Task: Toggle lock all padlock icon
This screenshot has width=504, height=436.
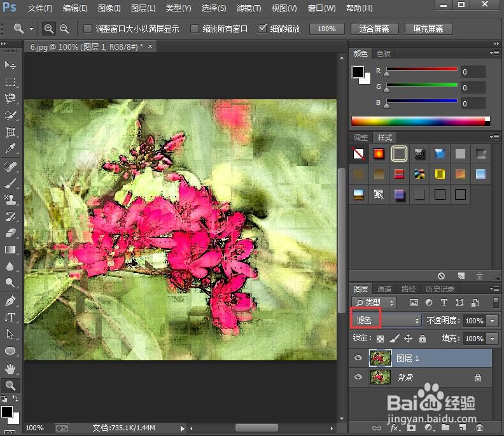Action: point(423,339)
